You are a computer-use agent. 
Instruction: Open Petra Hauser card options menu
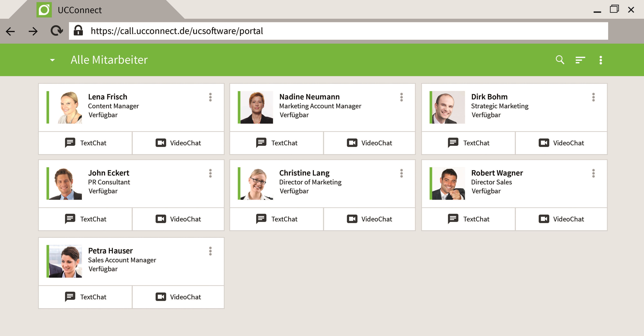click(x=211, y=251)
